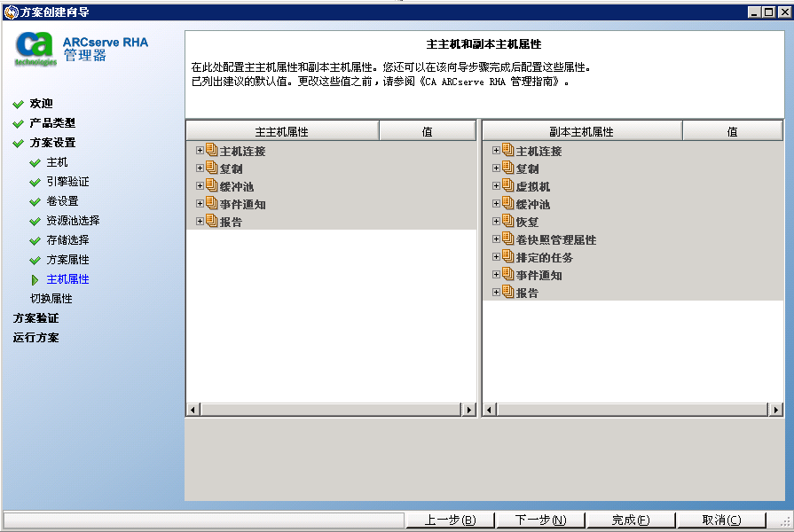Screen dimensions: 794x532
Task: Expand the 主机连接 node in 主主机属性
Action: pos(199,150)
